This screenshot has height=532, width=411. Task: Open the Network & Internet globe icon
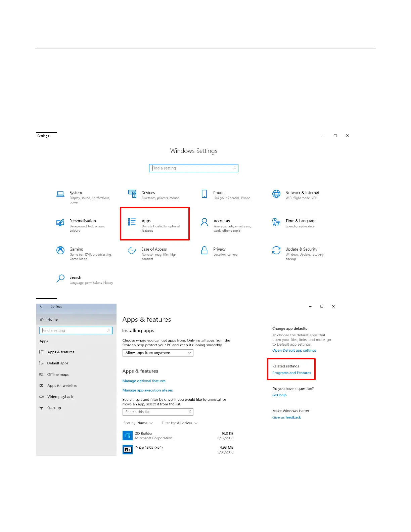coord(276,194)
